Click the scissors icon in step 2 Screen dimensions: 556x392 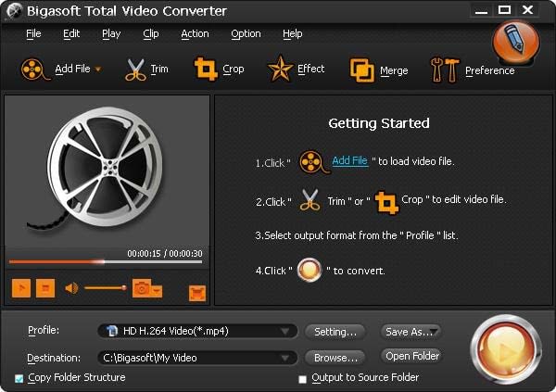tap(310, 200)
